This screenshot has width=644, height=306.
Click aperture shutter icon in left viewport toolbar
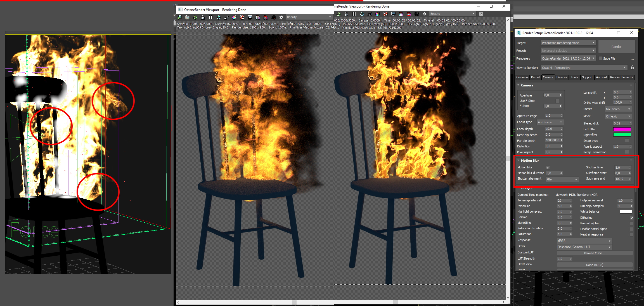click(x=281, y=17)
